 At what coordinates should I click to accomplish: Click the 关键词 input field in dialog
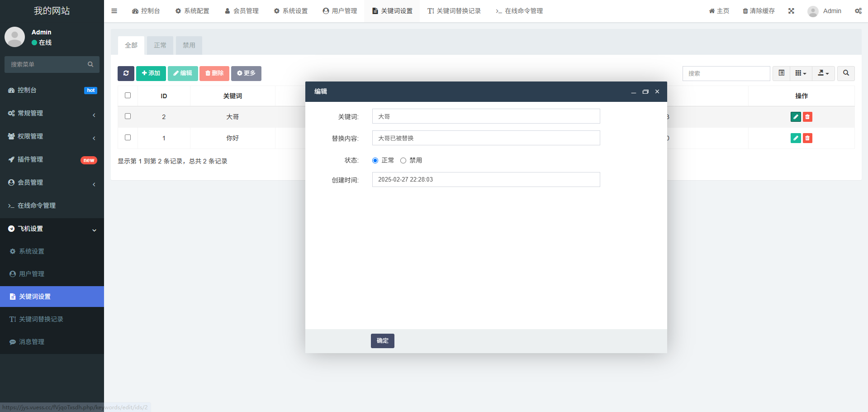pyautogui.click(x=486, y=116)
